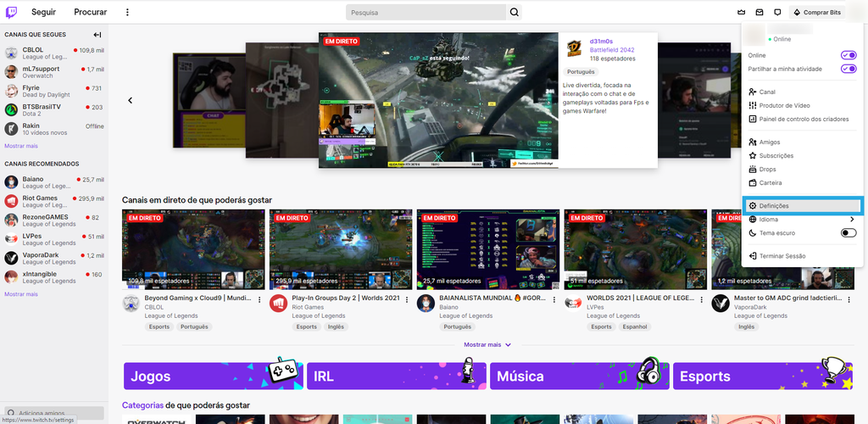Open options for BAIANALISTA MUNDIAL stream
This screenshot has height=424, width=868.
click(554, 299)
